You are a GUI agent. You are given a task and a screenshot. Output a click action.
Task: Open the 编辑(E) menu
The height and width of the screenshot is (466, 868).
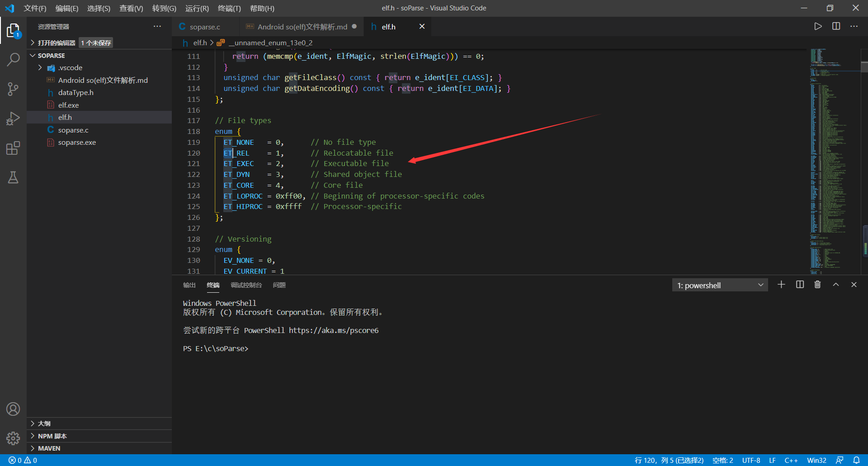[x=67, y=8]
